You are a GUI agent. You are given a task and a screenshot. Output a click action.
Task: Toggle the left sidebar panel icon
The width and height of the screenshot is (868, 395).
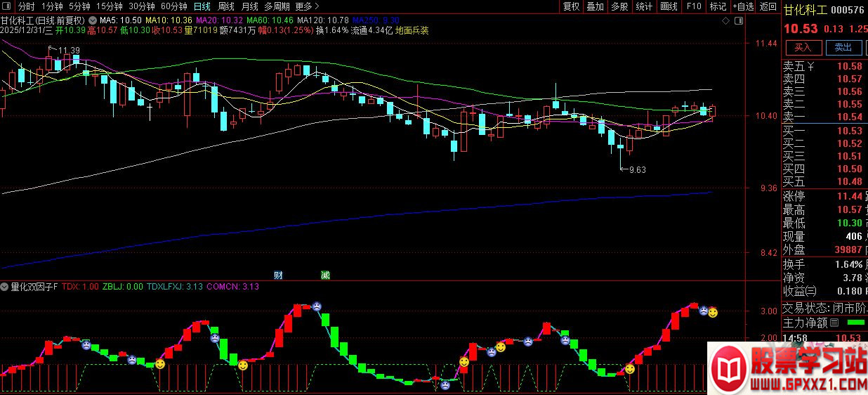[7, 6]
